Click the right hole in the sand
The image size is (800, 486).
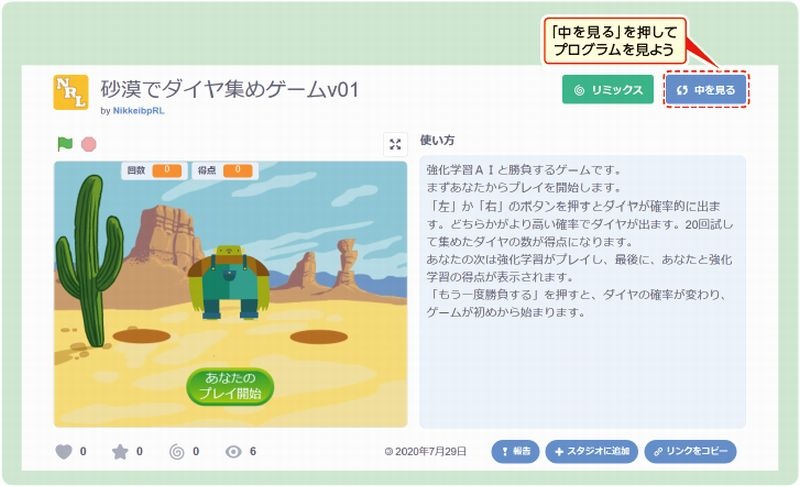point(319,337)
